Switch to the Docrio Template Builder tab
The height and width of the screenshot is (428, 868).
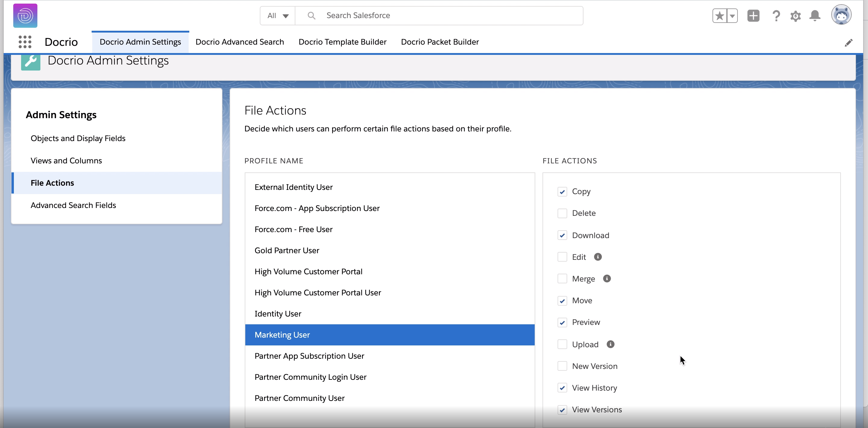[342, 42]
